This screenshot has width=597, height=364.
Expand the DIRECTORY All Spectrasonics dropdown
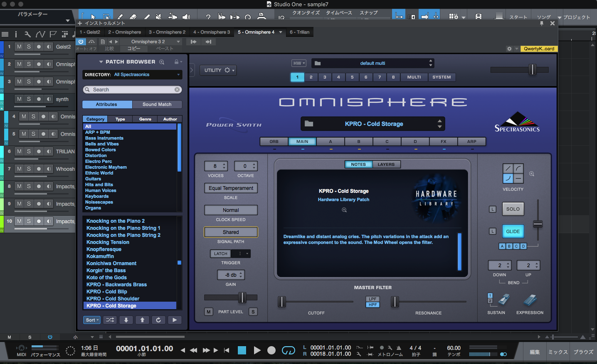(132, 75)
